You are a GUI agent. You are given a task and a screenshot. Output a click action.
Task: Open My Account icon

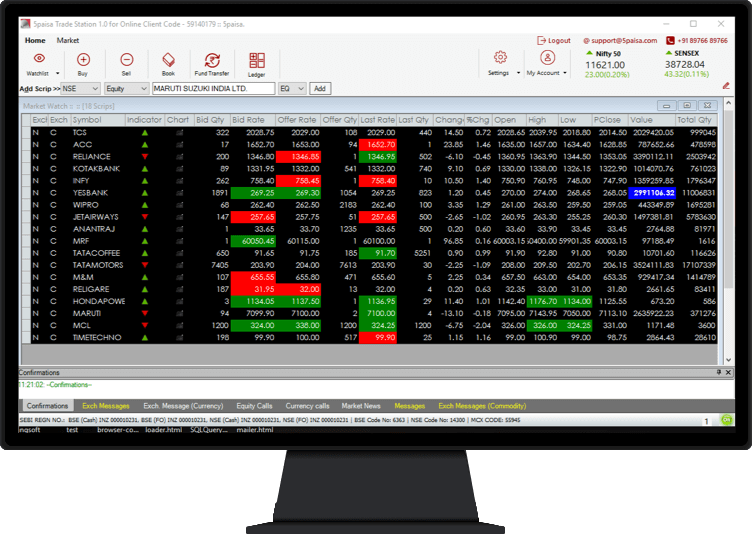tap(547, 58)
